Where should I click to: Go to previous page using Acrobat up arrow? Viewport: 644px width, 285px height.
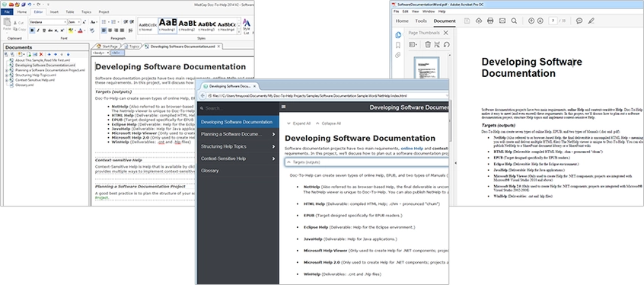coord(531,21)
